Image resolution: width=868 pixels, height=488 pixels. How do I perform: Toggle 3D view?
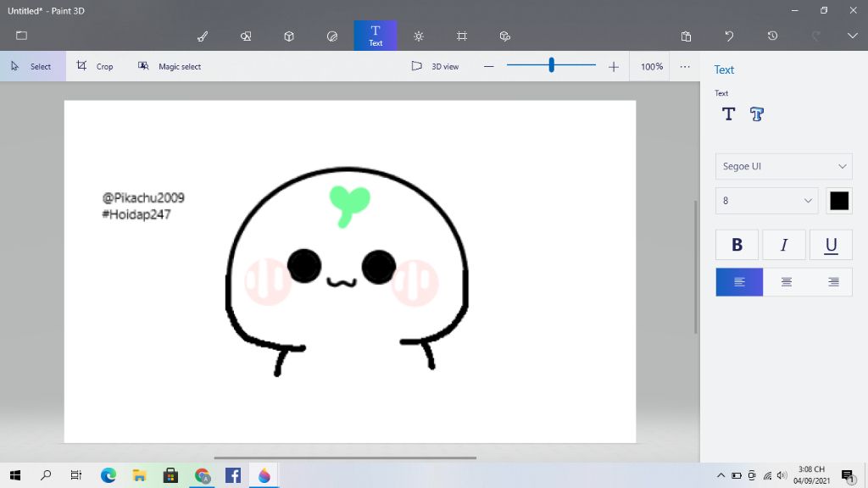point(435,66)
